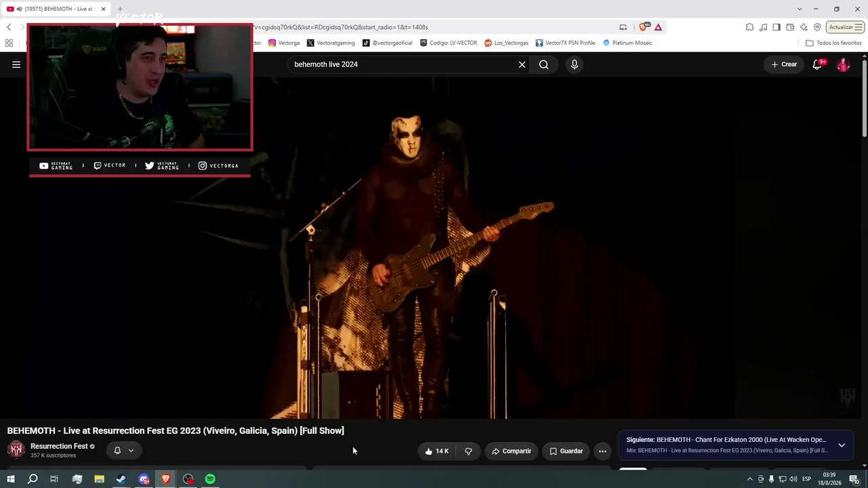
Task: Open the Resurrection Fest channel name link
Action: [x=59, y=446]
